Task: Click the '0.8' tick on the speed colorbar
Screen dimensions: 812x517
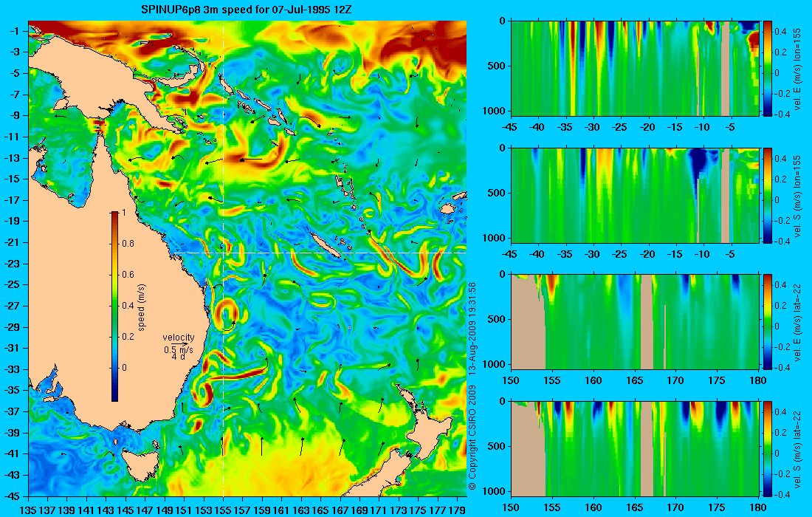Action: point(128,244)
